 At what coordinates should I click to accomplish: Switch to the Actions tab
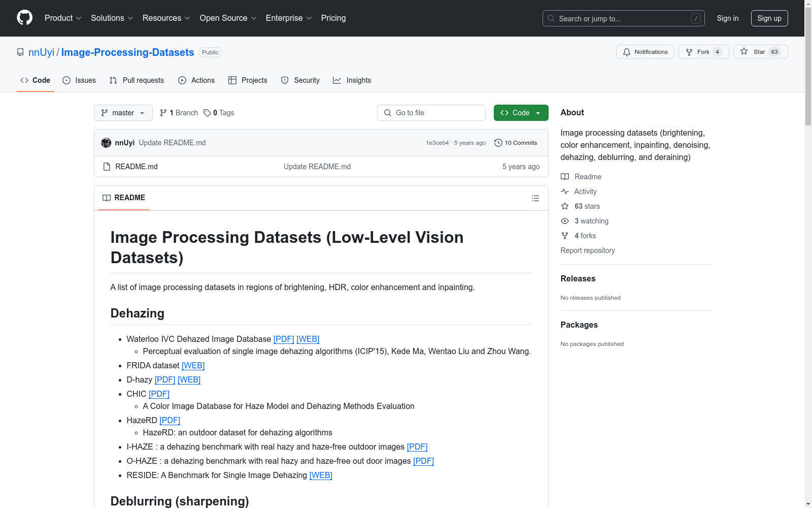(196, 80)
